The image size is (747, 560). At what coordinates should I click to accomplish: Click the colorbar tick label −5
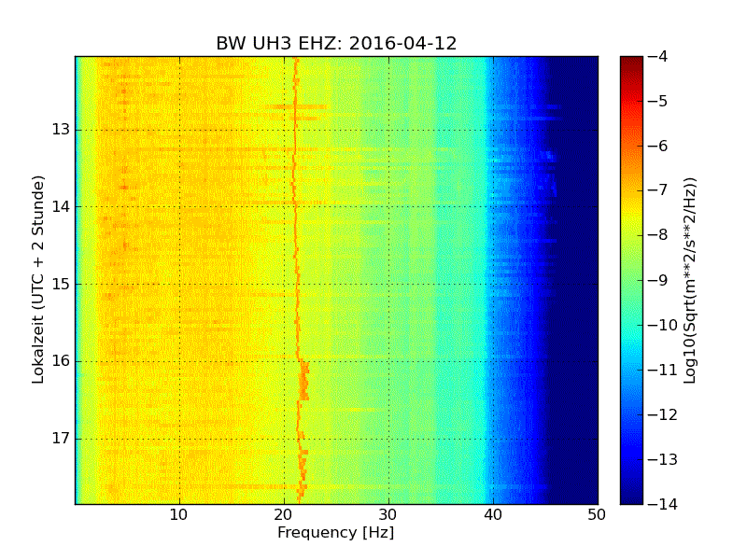point(658,101)
